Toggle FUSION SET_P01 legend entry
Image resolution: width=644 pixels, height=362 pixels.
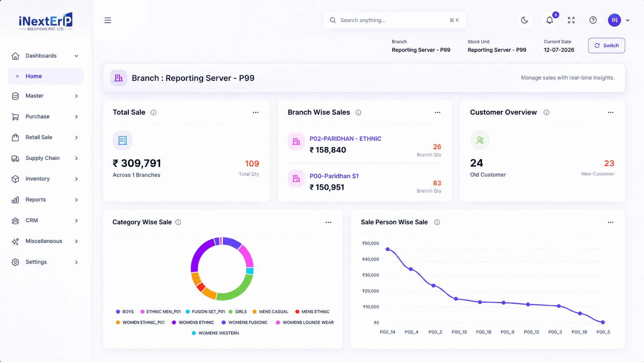coord(205,312)
